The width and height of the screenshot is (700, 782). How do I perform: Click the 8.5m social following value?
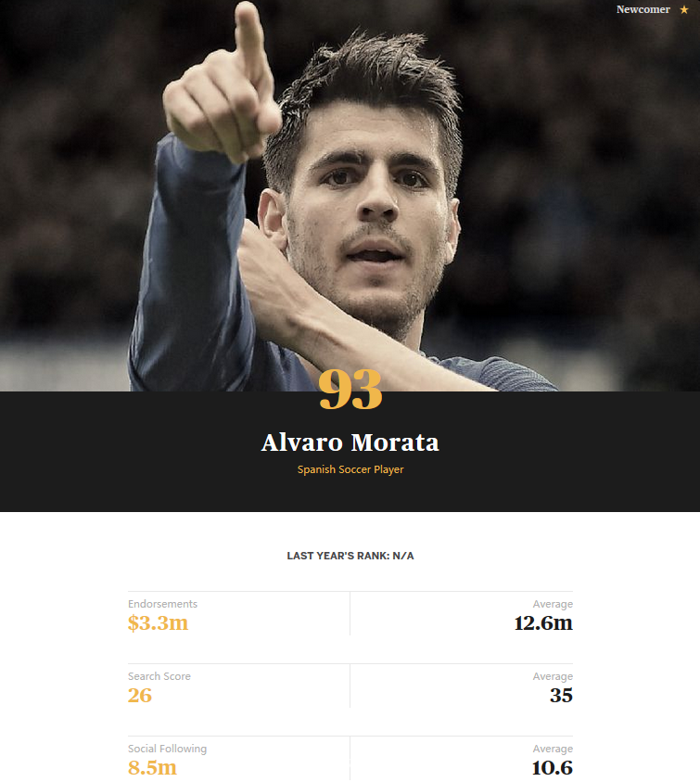(x=152, y=768)
